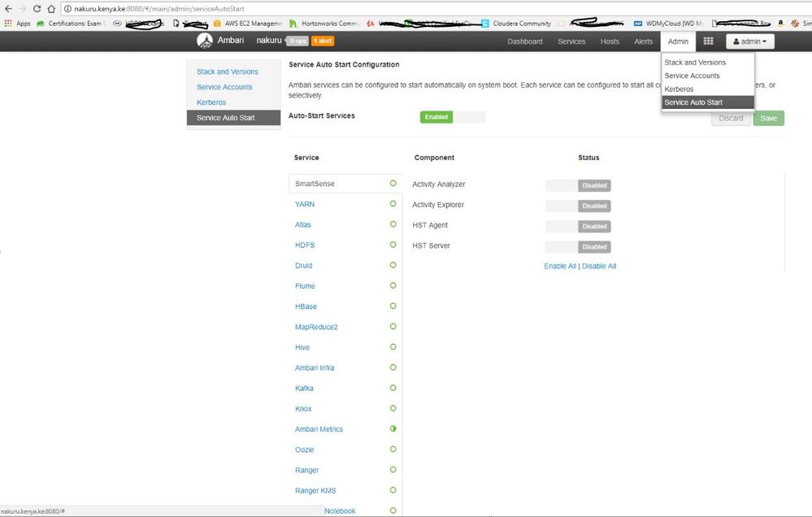Open Service Accounts sidebar link
The image size is (812, 517).
pos(224,87)
